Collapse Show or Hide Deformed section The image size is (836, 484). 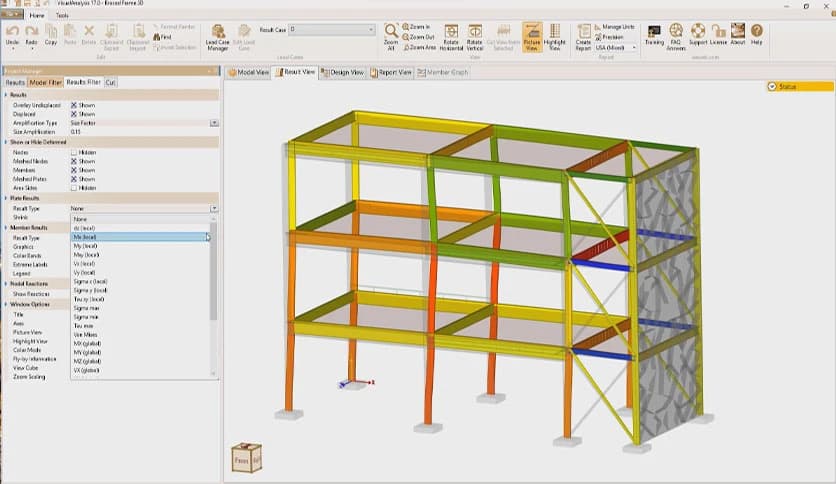coord(6,142)
